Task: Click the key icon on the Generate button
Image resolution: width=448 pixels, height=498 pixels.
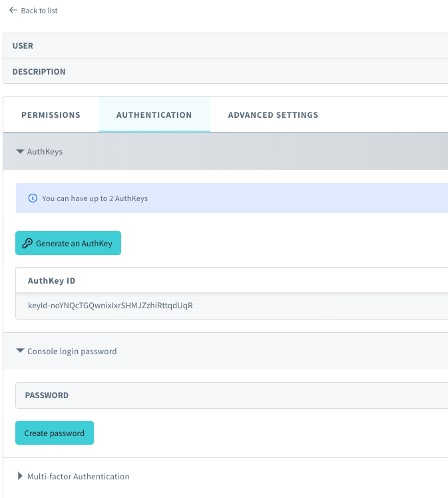Action: (x=27, y=244)
